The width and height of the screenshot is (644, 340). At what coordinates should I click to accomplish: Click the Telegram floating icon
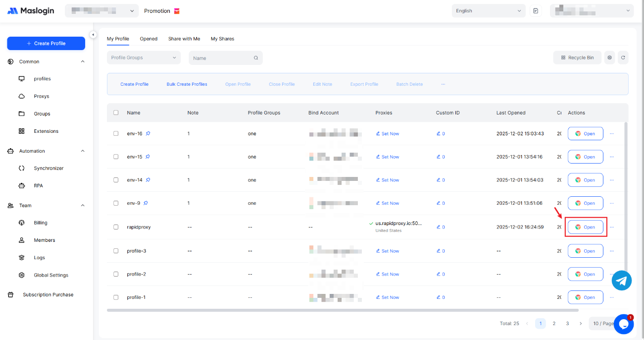(x=622, y=281)
